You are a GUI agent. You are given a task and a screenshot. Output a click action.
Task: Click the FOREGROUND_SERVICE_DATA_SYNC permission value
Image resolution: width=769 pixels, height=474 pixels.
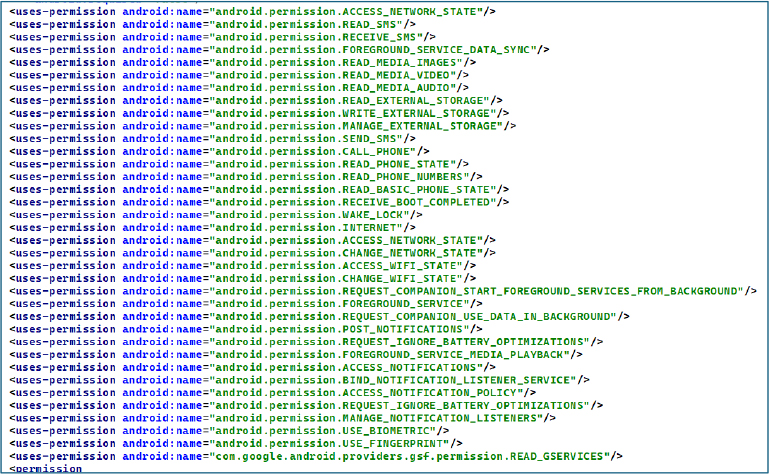coord(375,49)
